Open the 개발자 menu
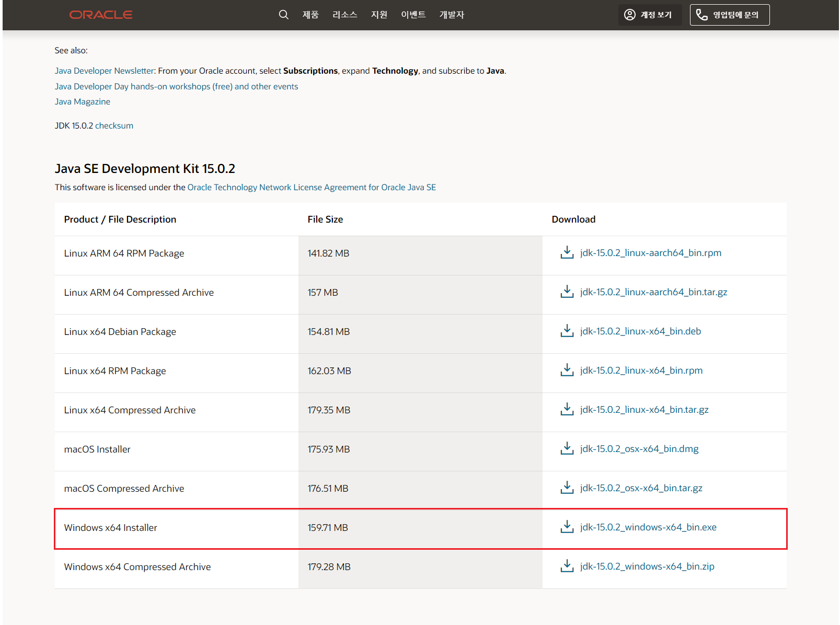The image size is (840, 625). [x=452, y=15]
